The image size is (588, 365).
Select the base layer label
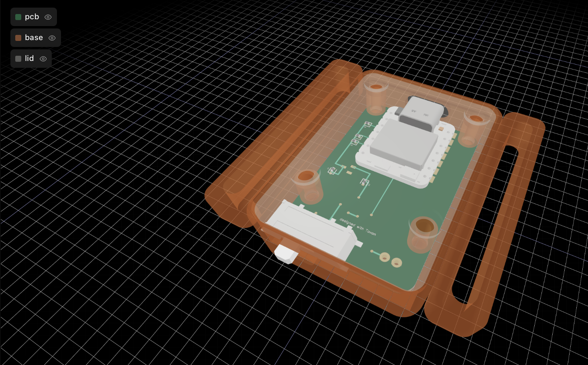pos(34,38)
